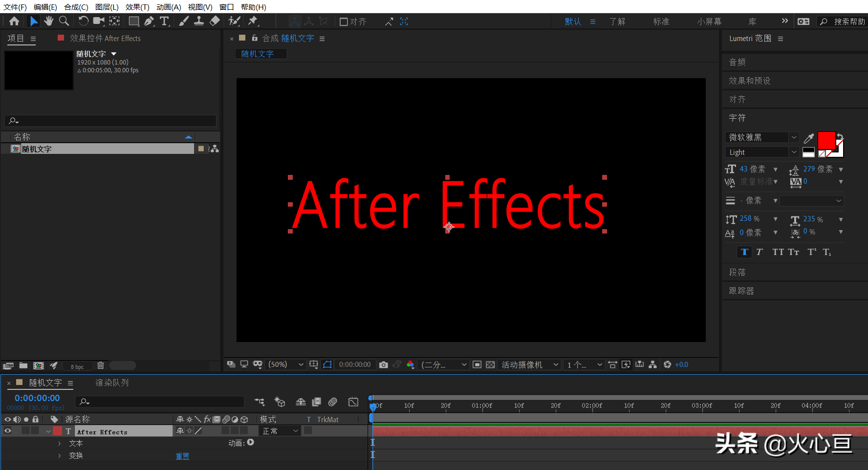This screenshot has height=470, width=868.
Task: Open the 50% magnification dropdown
Action: [286, 364]
